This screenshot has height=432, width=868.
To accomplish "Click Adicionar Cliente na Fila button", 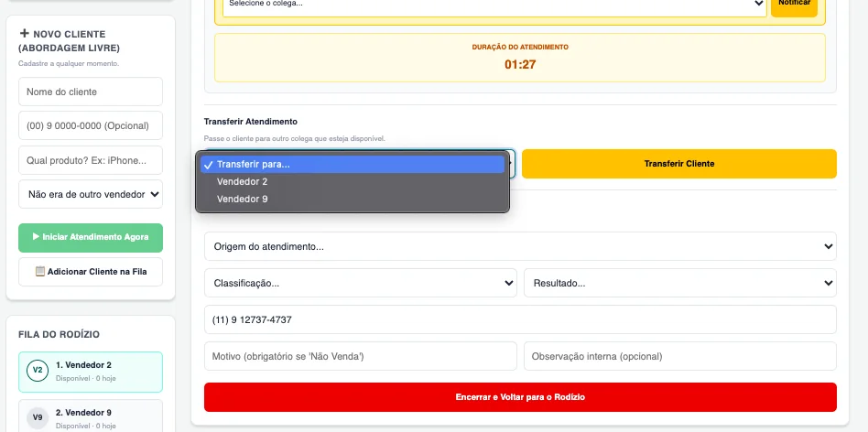I will pos(91,272).
